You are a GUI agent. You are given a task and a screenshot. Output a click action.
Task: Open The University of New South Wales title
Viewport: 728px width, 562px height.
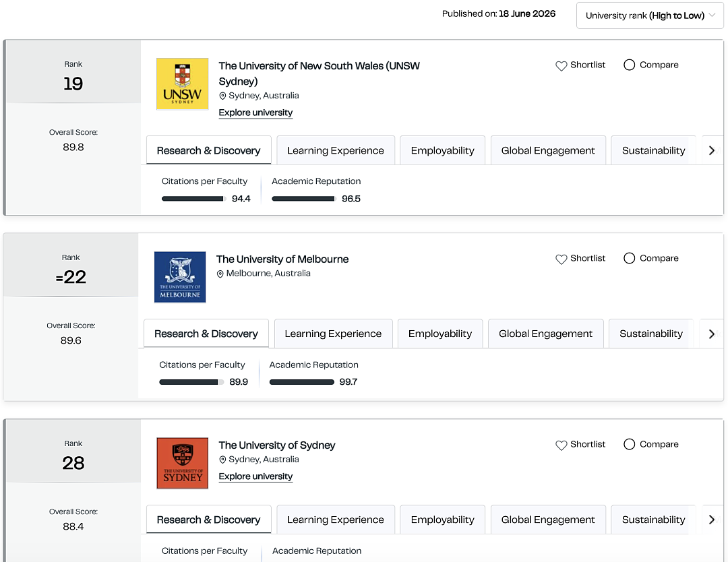319,73
